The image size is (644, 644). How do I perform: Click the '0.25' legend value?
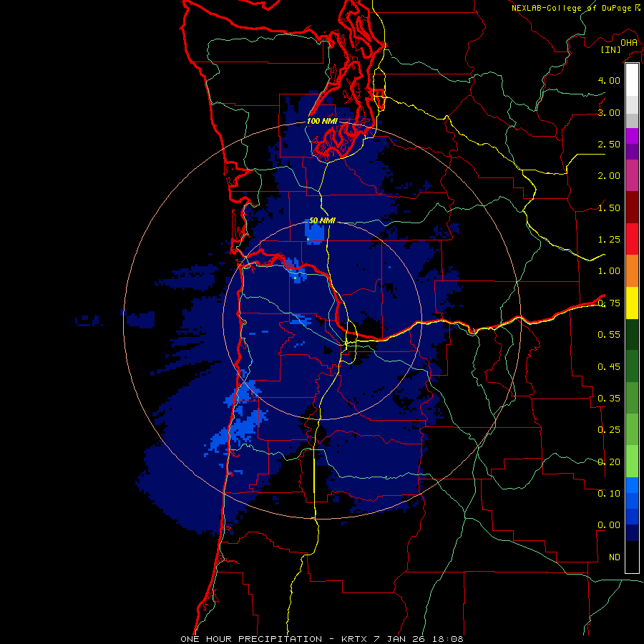pos(609,430)
